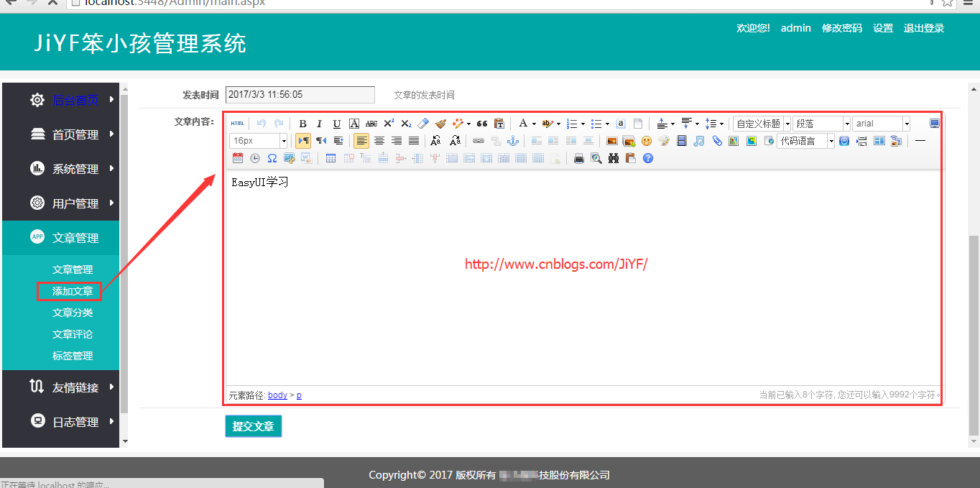Collapse the 文章管理 sidebar section
The image size is (980, 488).
click(x=60, y=238)
